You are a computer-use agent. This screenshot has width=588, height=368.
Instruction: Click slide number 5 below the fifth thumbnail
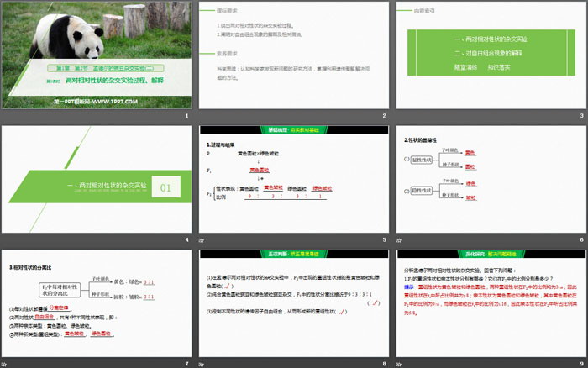click(x=384, y=239)
